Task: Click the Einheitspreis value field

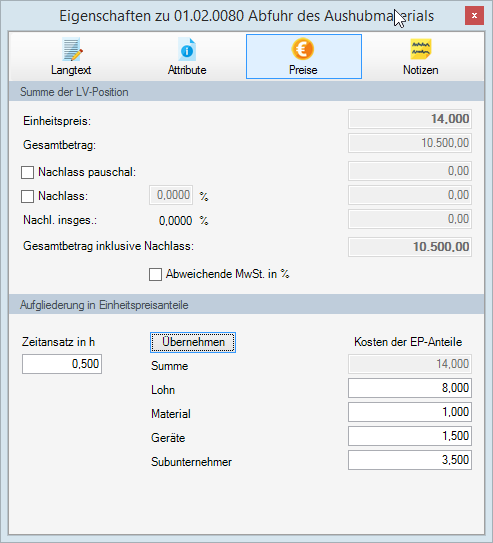Action: coord(410,119)
